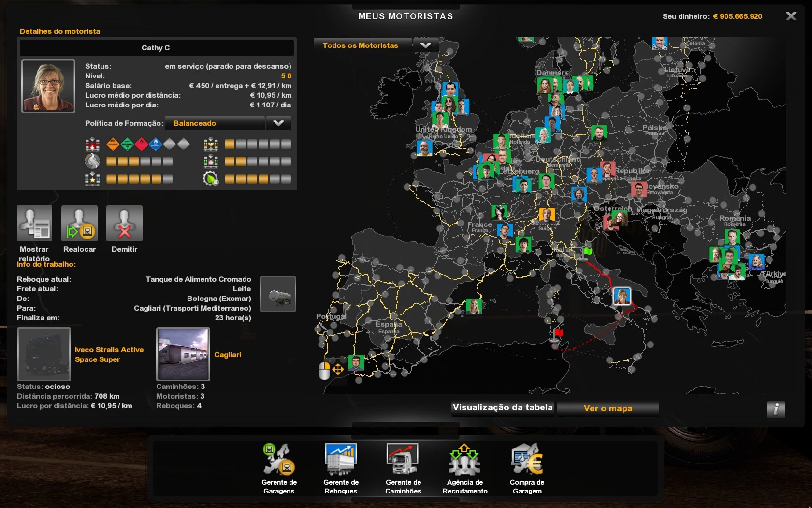Open the Gerente de Caminhões icon

(x=403, y=460)
